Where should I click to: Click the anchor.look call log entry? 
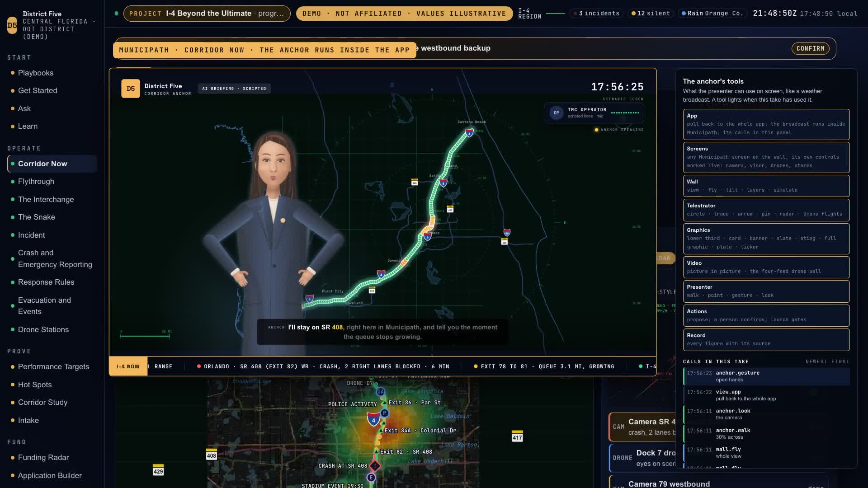click(x=766, y=414)
